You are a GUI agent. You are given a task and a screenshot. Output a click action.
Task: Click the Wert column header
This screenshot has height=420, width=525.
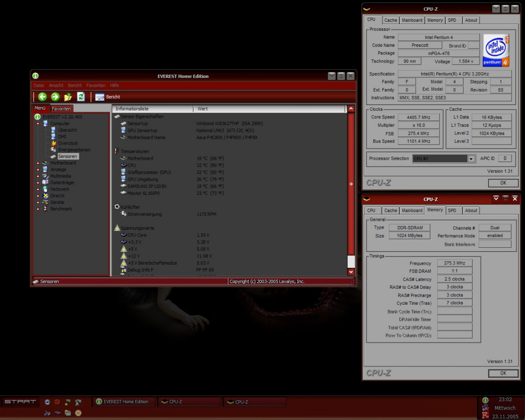[269, 109]
